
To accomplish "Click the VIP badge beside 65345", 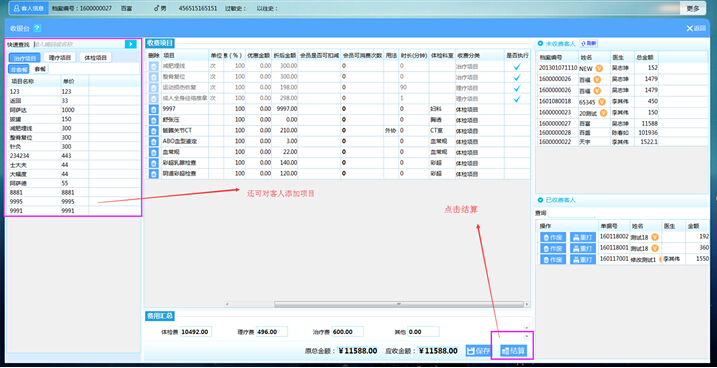I will (602, 101).
